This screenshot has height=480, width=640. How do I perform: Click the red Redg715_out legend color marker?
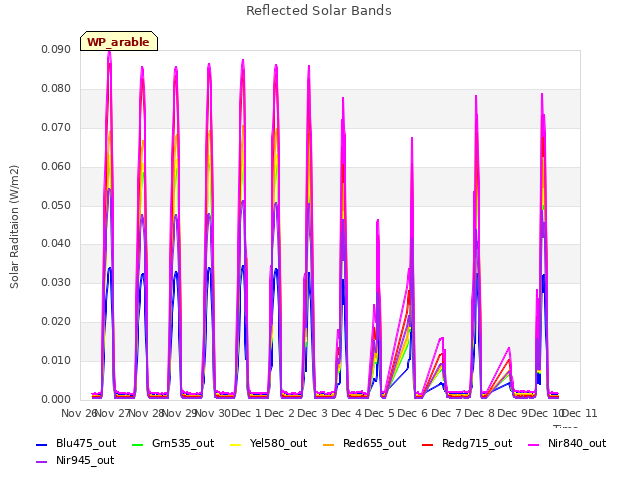427,444
